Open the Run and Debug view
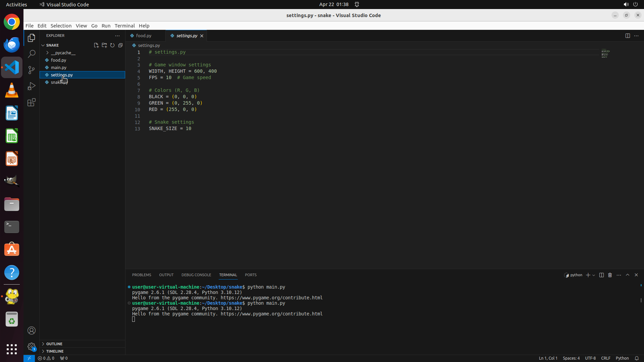The image size is (644, 362). 32,86
